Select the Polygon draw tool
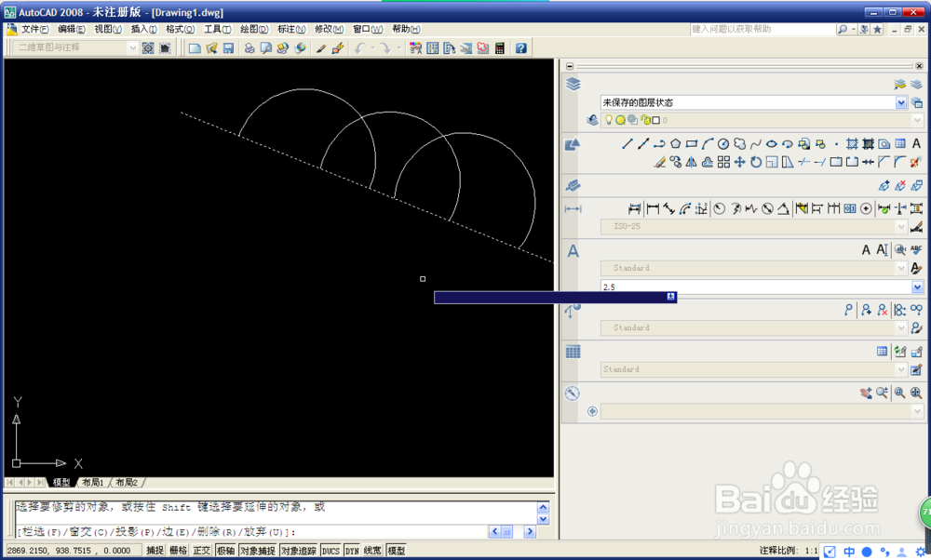 [x=675, y=143]
